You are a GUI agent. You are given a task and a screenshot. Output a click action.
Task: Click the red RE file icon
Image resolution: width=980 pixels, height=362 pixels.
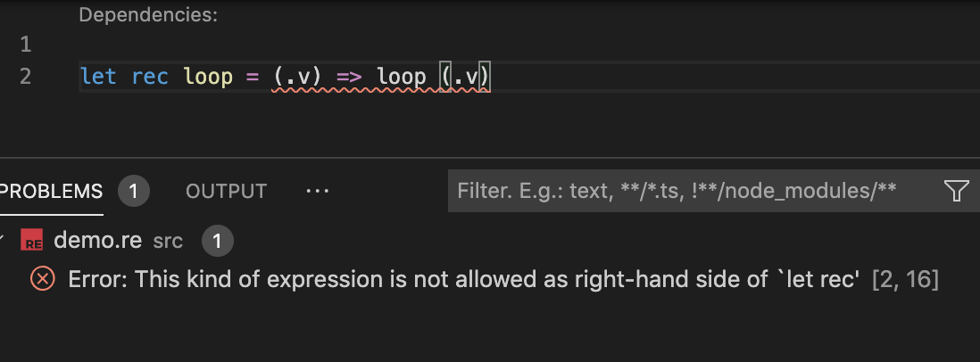point(34,240)
